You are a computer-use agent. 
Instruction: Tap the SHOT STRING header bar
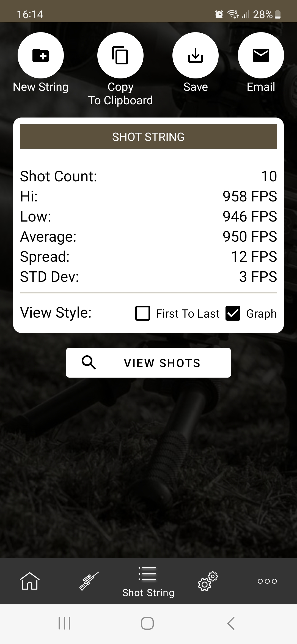[x=148, y=137]
